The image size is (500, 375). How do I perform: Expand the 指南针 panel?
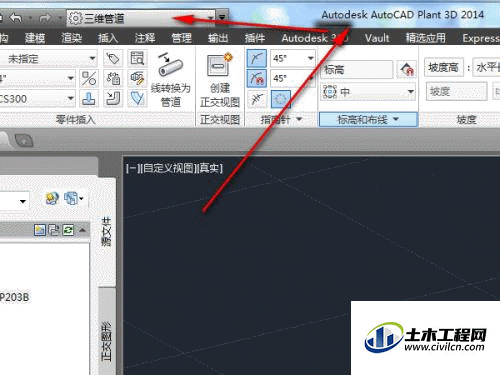281,119
